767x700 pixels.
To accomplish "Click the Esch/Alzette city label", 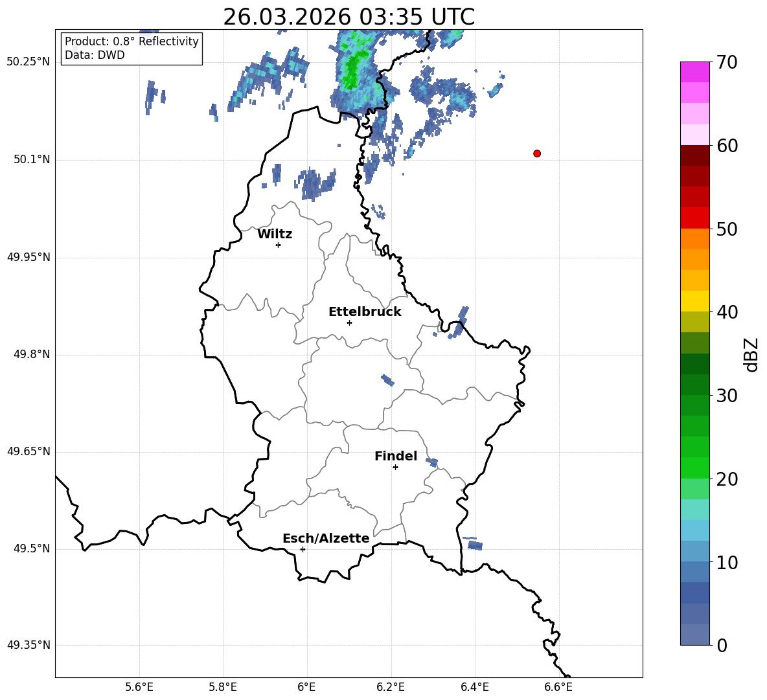I will 326,538.
